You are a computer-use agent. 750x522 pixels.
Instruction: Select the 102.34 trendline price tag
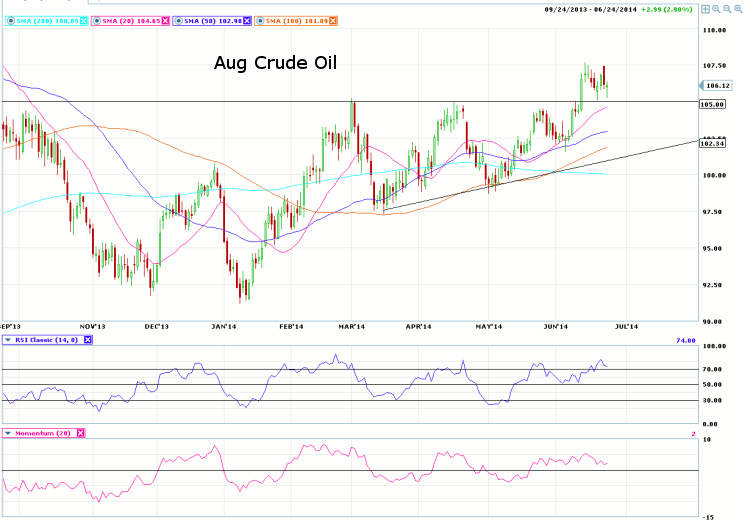click(713, 144)
